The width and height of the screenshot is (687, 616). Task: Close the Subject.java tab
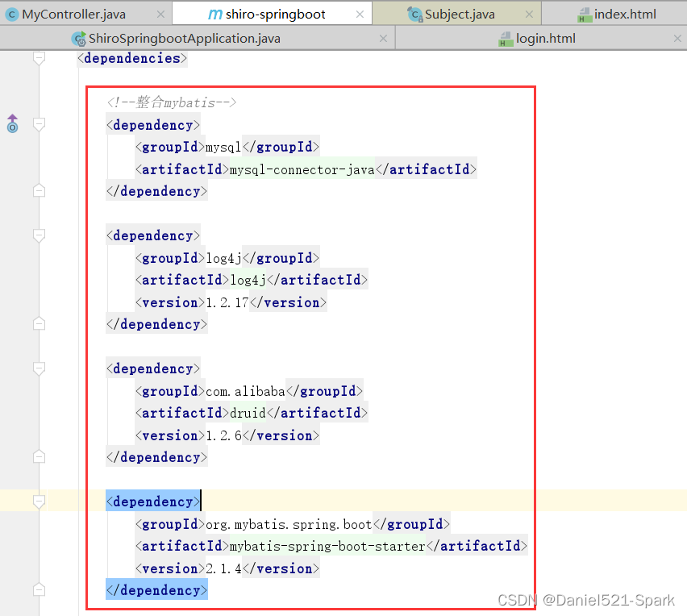click(x=529, y=15)
